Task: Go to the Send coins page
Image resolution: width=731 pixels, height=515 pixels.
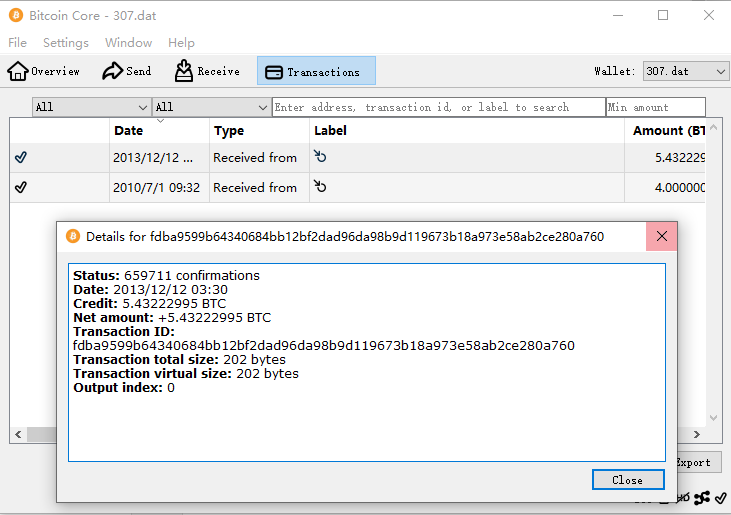Action: click(127, 71)
